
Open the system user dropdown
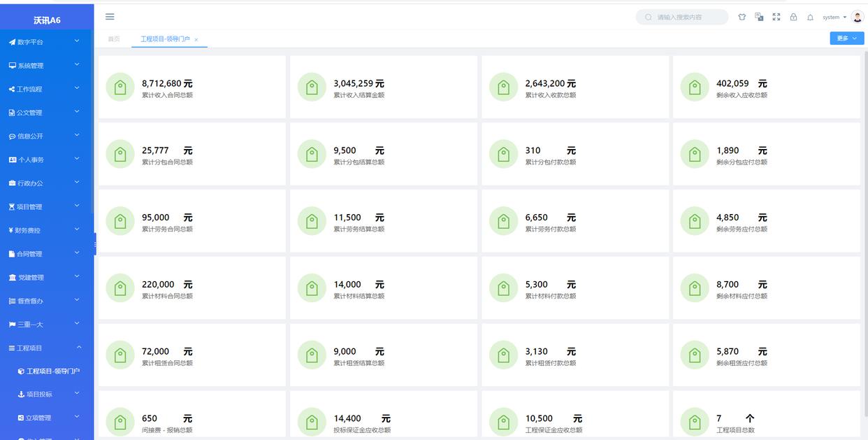834,17
